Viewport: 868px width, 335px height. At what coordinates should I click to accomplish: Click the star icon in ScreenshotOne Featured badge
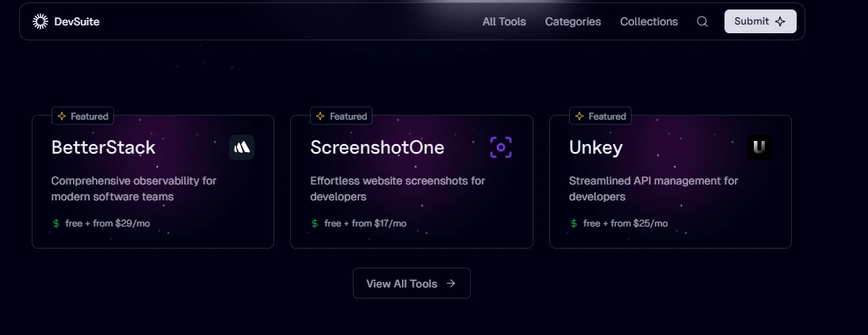(x=320, y=116)
